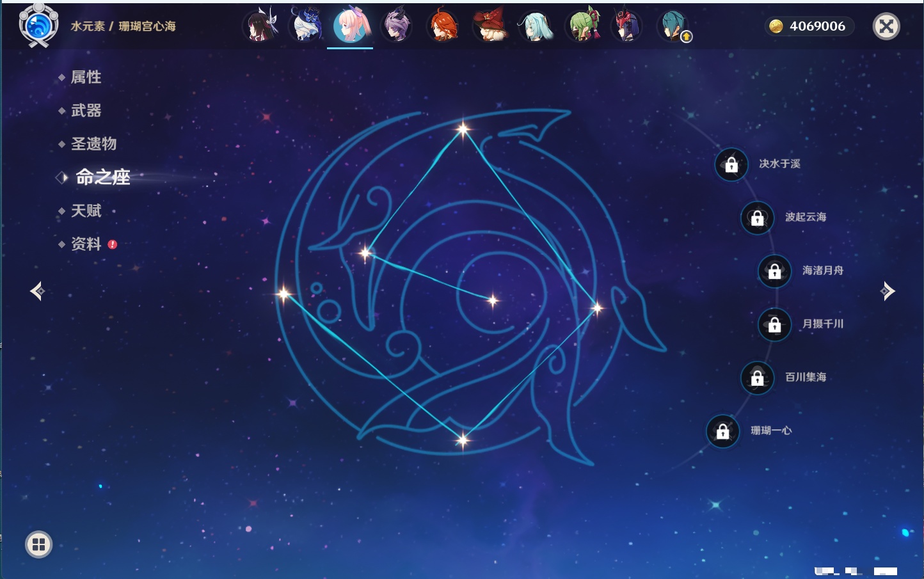Screen dimensions: 924x579
Task: Close the character screen
Action: tap(886, 26)
